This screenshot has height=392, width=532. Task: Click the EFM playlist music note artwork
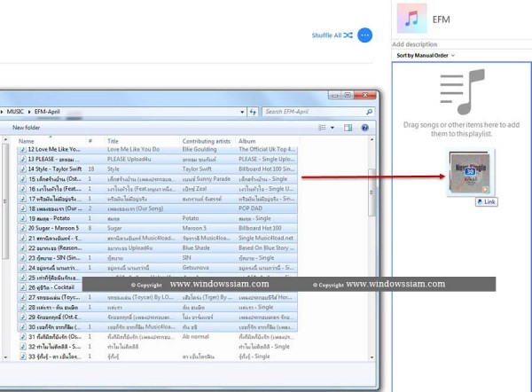[411, 18]
